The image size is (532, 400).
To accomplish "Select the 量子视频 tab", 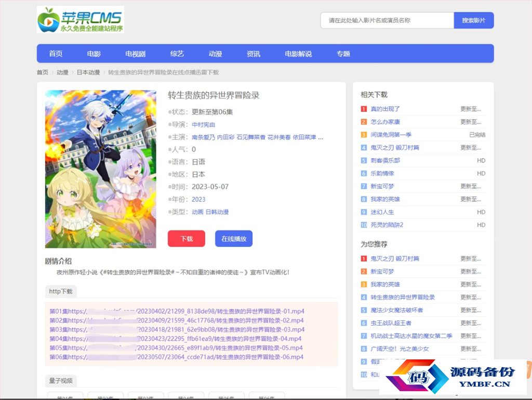I will click(x=61, y=381).
